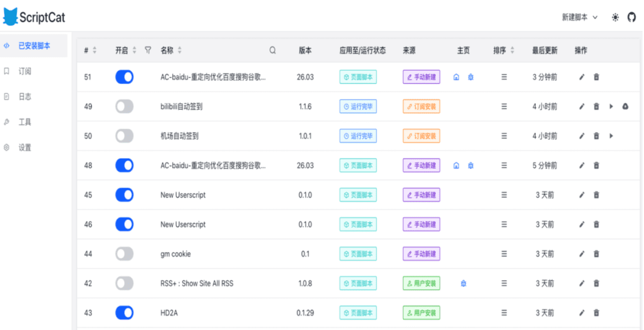
Task: Edit the RSS+ : Show Site All RSS script
Action: [x=582, y=284]
